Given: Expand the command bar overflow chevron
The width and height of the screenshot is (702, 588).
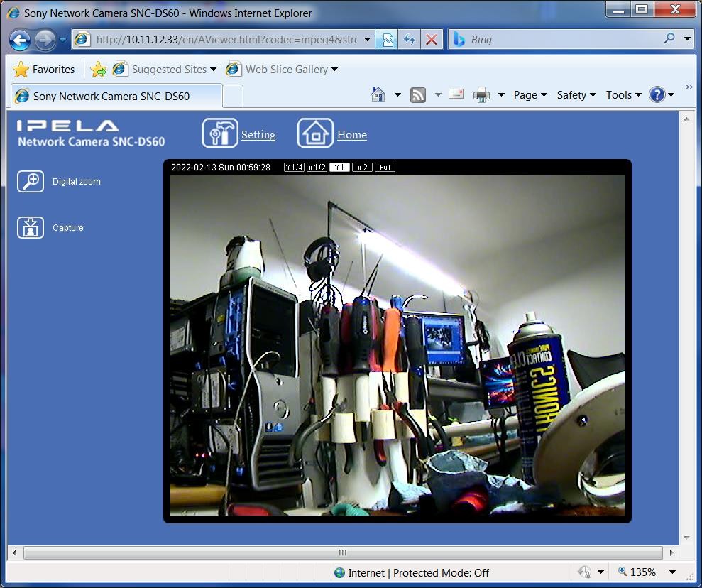Looking at the screenshot, I should click(x=689, y=87).
